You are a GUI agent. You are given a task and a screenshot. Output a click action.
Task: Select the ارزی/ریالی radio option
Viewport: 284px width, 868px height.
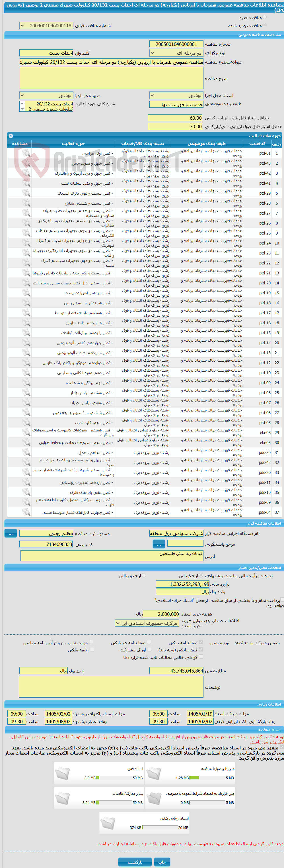[201, 575]
